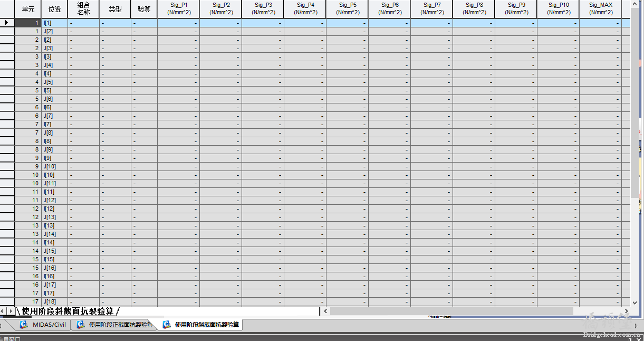644x341 pixels.
Task: Click the 类型 column header
Action: coord(115,9)
